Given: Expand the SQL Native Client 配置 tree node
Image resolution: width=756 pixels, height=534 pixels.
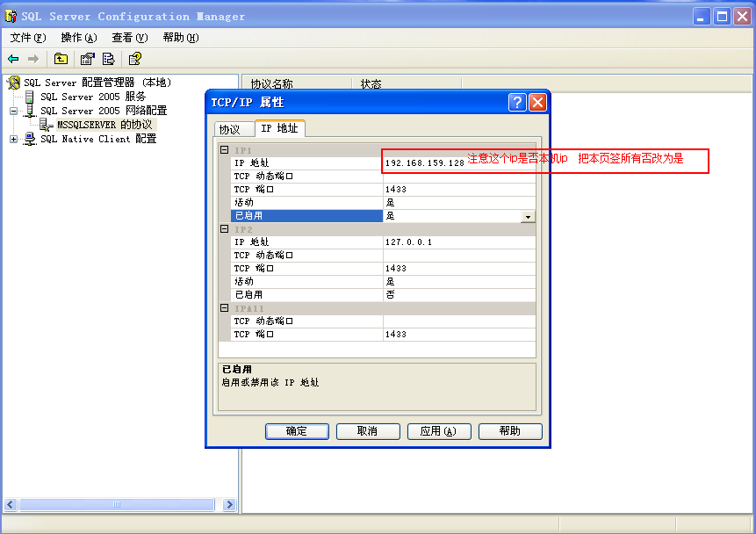Looking at the screenshot, I should click(x=13, y=140).
